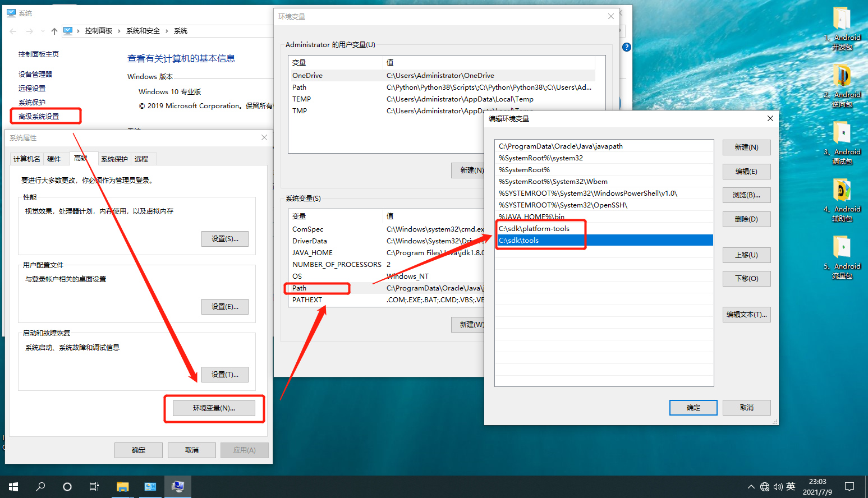The image size is (868, 498).
Task: Select the C:\sdk\platform-tools entry
Action: 604,229
